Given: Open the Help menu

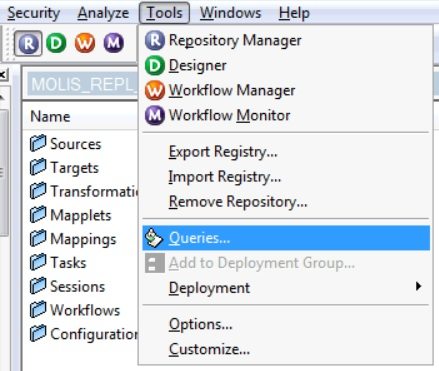Looking at the screenshot, I should [294, 13].
